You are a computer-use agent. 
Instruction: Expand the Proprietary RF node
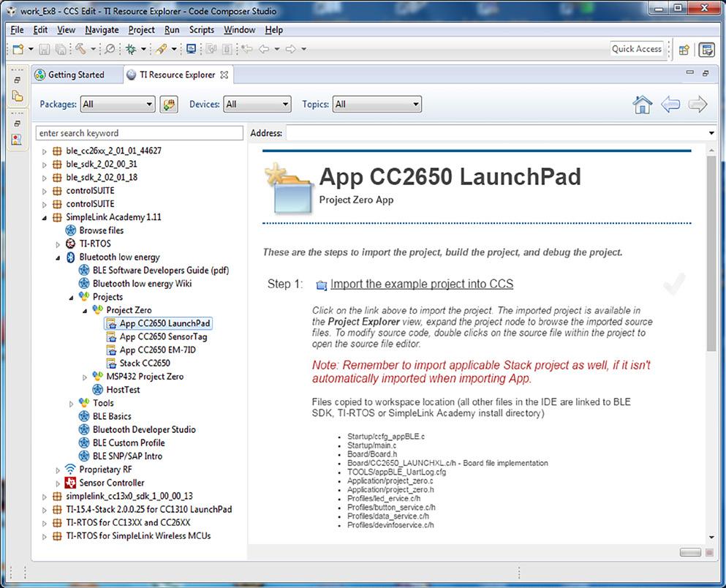click(x=58, y=470)
